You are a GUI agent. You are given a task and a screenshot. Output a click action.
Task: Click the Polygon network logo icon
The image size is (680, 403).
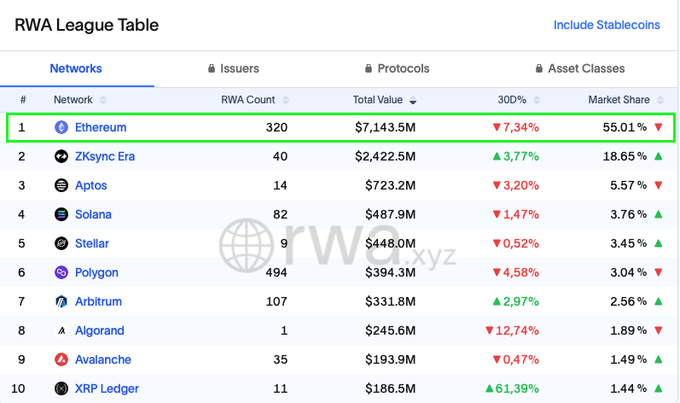click(x=61, y=273)
